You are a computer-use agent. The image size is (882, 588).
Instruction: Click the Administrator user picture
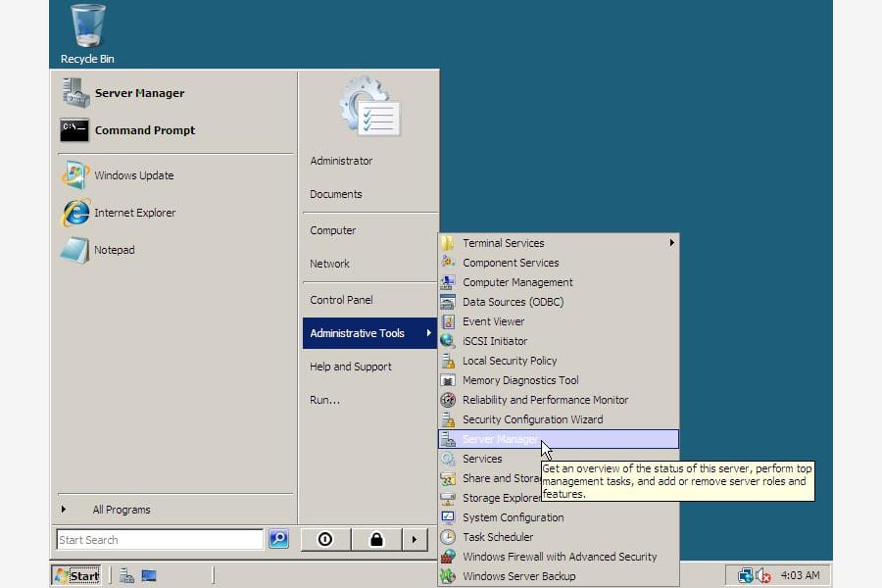click(369, 107)
